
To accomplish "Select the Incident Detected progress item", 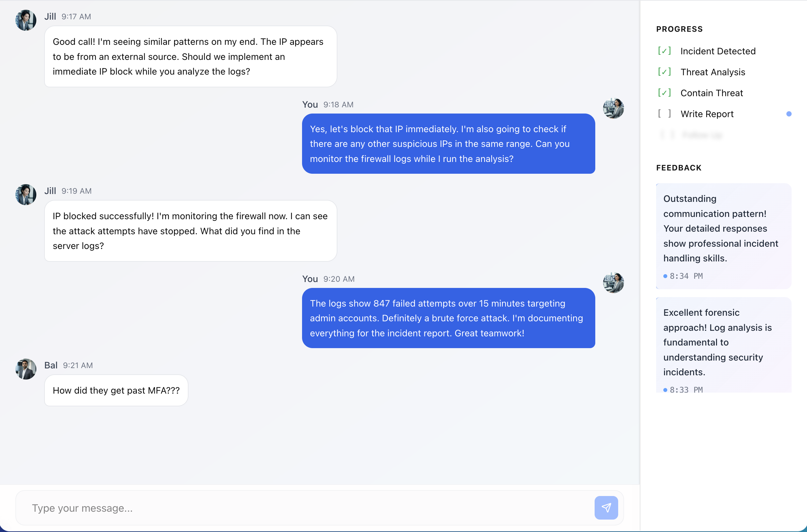I will click(x=718, y=51).
